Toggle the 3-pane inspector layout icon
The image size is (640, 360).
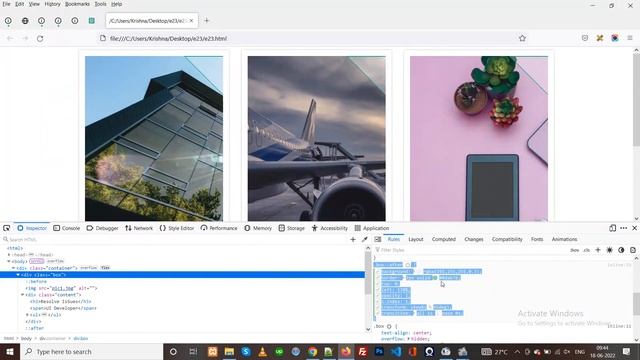pyautogui.click(x=378, y=240)
